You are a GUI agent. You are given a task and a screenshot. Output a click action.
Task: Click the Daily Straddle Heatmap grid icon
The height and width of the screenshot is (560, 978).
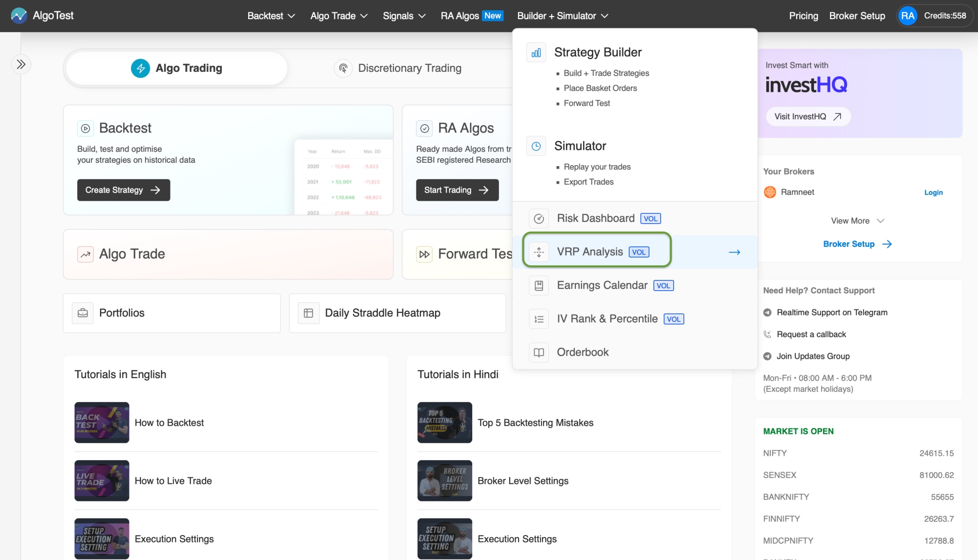point(308,313)
